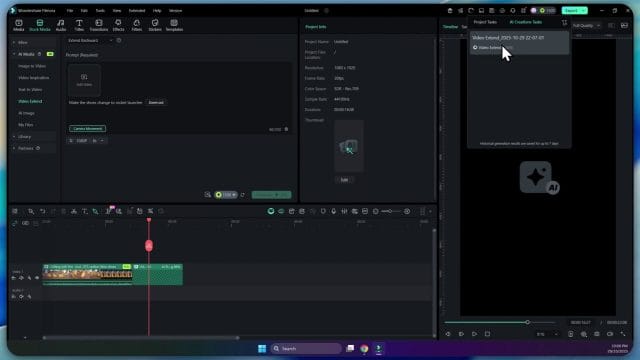The height and width of the screenshot is (360, 640).
Task: Split the clip with the scissors icon
Action: point(74,211)
